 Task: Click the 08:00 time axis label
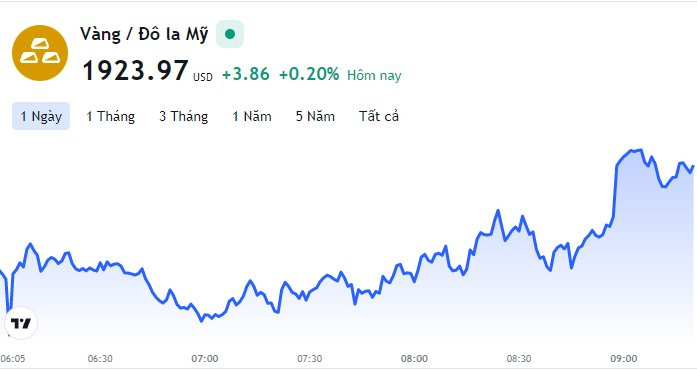[414, 359]
